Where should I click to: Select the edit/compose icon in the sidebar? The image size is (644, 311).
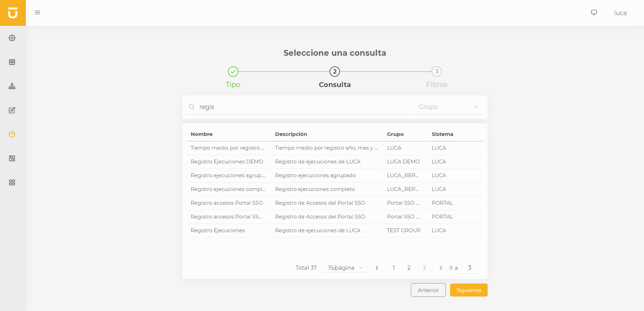point(12,110)
